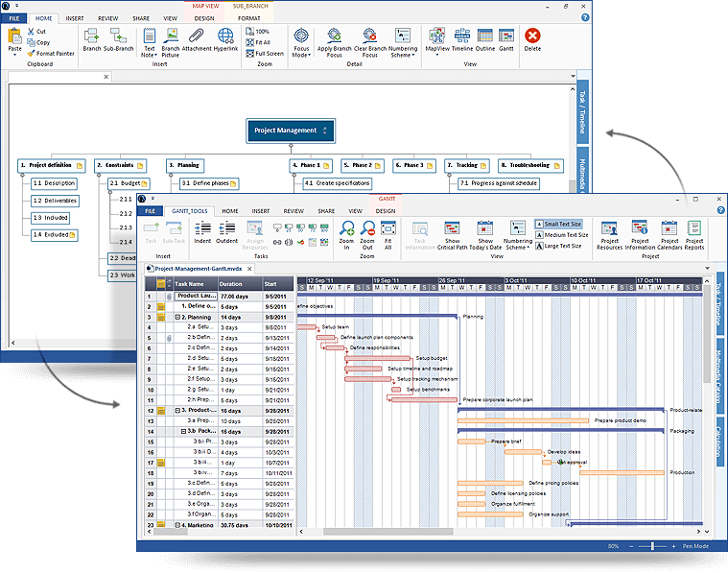Click zoom plus button in Gantt status bar

673,546
